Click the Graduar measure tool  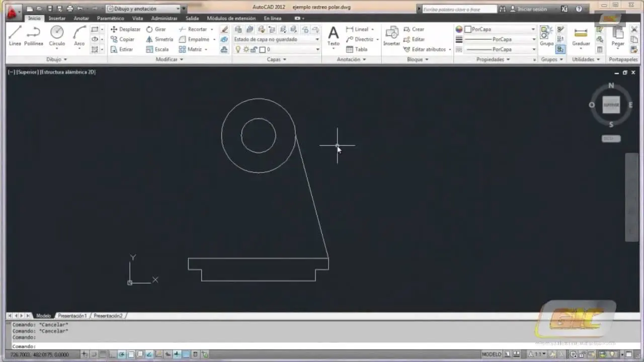tap(581, 36)
